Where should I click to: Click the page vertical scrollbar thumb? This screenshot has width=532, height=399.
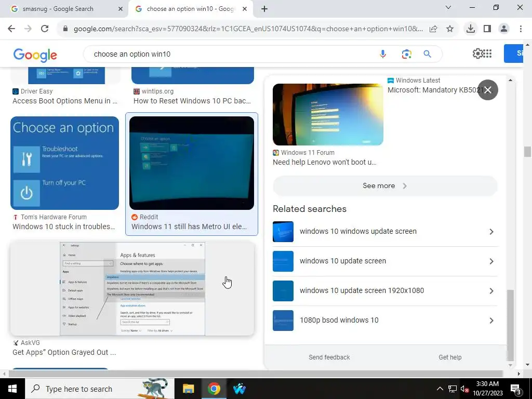tap(527, 152)
